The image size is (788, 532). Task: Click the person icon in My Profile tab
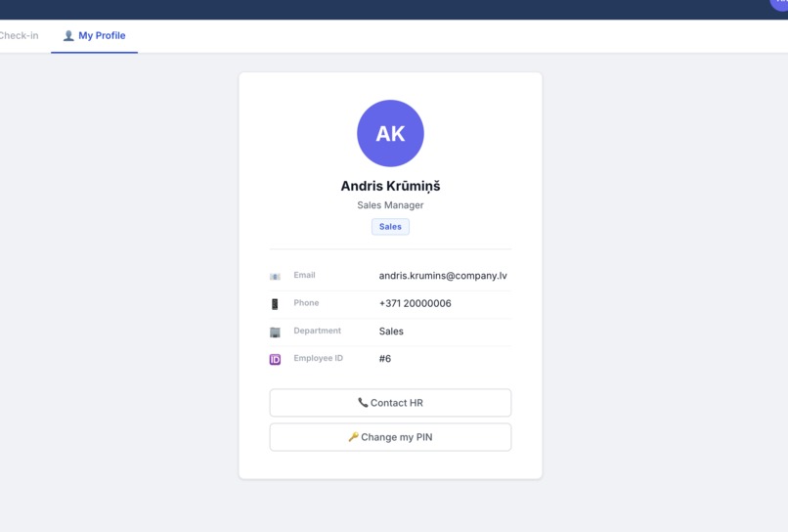[x=68, y=36]
